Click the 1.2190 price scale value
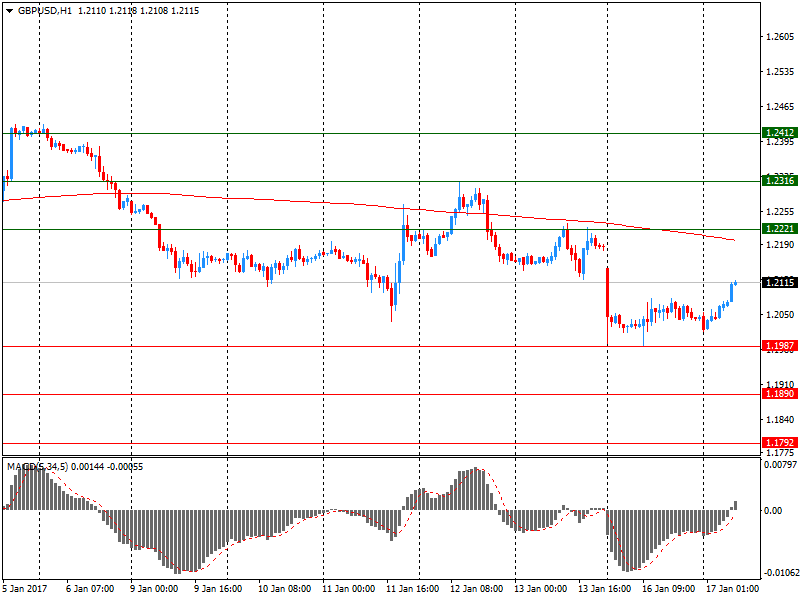Screen dimensions: 800x600 [x=780, y=245]
